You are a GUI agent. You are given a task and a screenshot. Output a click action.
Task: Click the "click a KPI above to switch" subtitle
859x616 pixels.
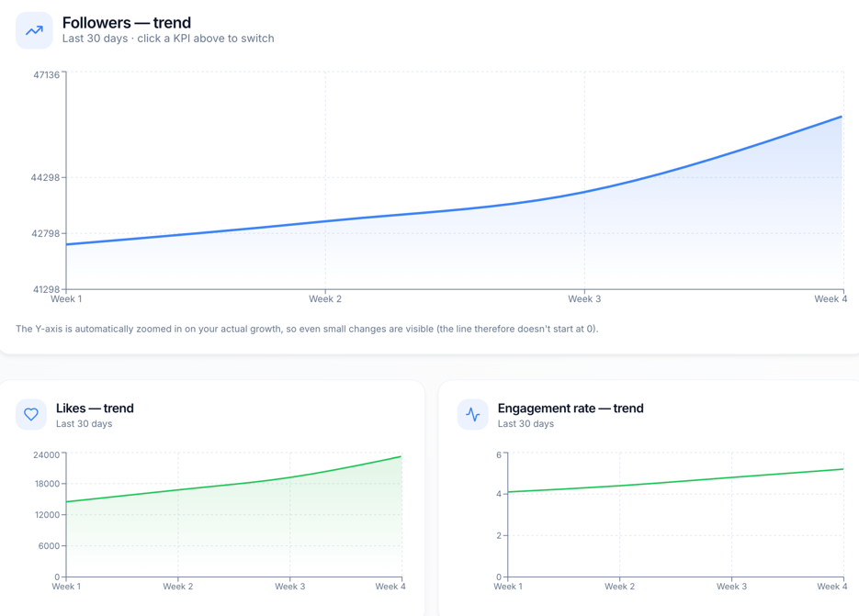point(206,39)
